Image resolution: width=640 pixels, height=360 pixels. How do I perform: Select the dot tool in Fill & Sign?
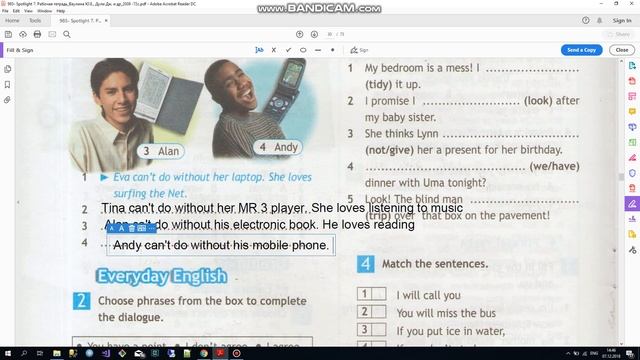pos(333,50)
